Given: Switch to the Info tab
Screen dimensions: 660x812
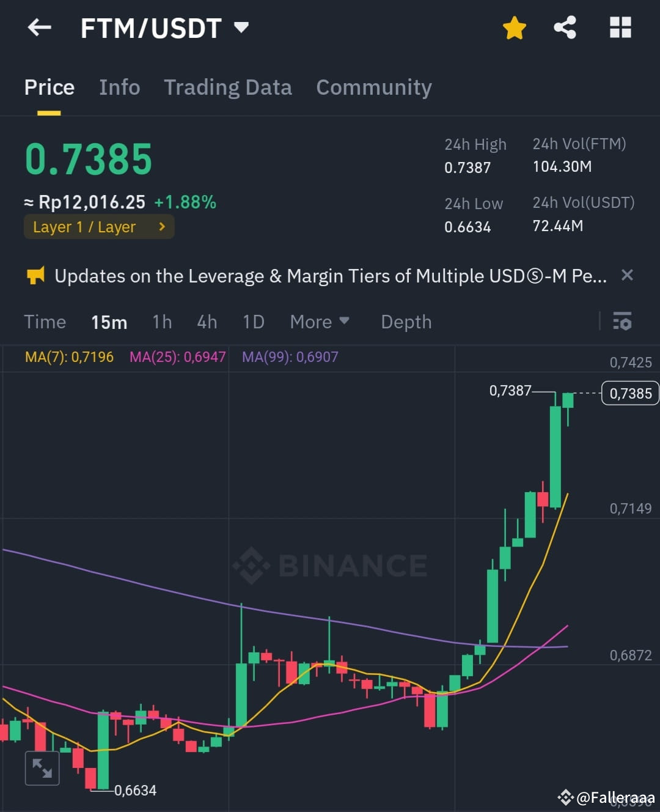Looking at the screenshot, I should [120, 87].
